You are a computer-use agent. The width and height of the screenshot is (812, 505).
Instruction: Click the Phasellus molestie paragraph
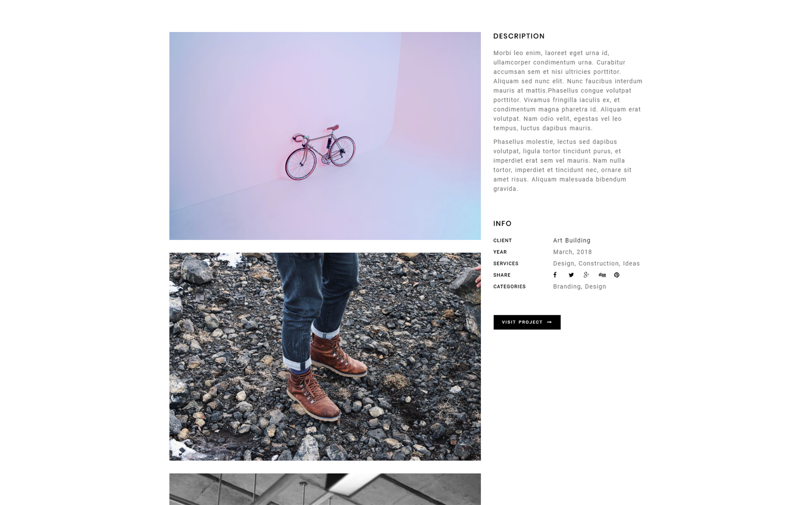coord(563,165)
